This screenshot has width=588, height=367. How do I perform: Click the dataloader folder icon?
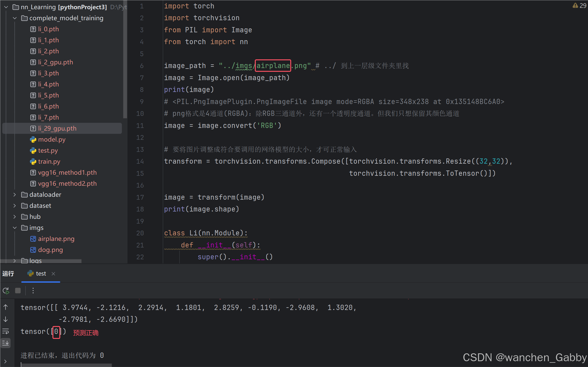24,195
